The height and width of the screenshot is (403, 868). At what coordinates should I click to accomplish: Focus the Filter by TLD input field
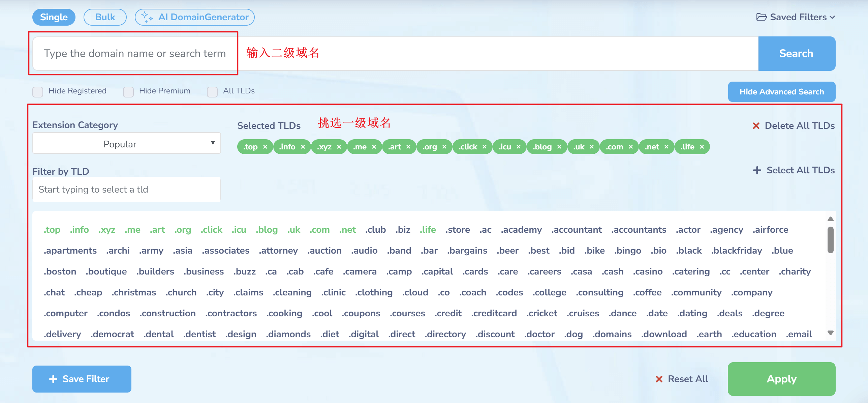127,190
